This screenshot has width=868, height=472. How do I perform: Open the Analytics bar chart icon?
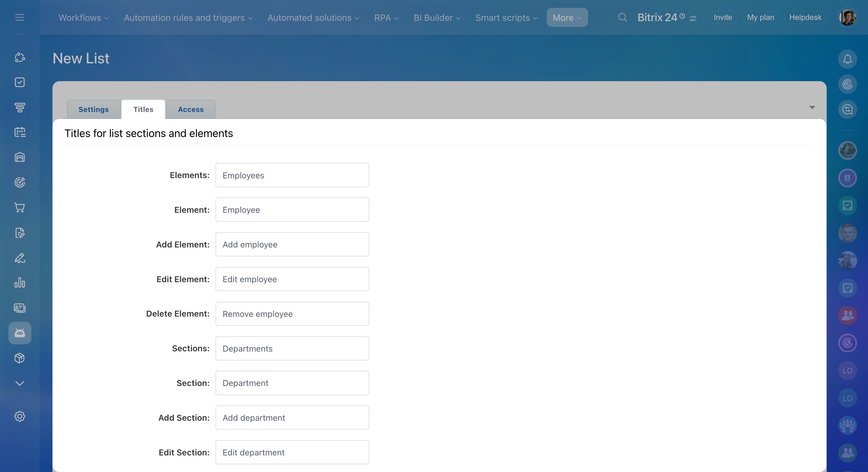click(20, 282)
